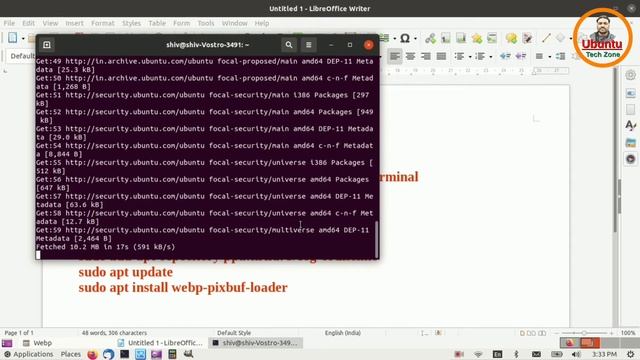Image resolution: width=640 pixels, height=360 pixels.
Task: Open Applications menu in panel
Action: (28, 354)
